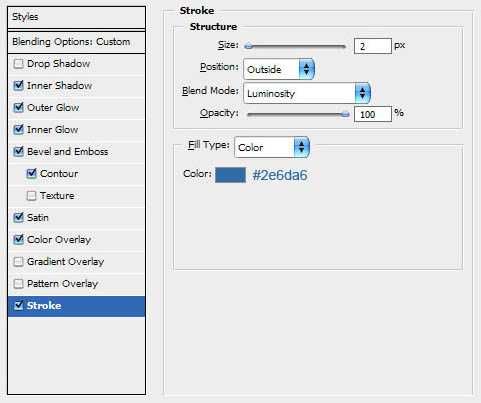Open the Satin effect settings

76,218
